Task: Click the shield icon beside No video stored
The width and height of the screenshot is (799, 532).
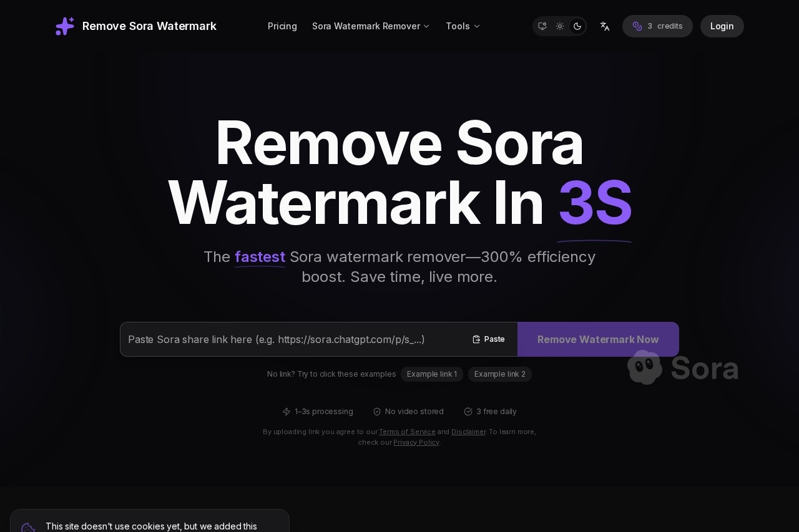Action: tap(377, 412)
